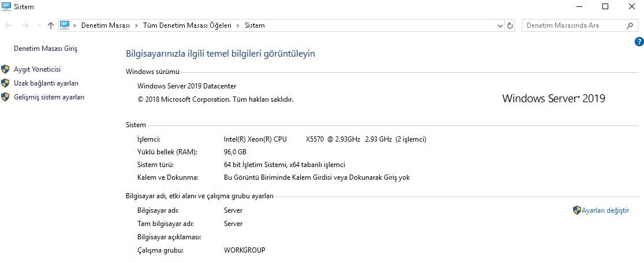Open the chevron menu before Denetim Masası
644x263 pixels.
(x=75, y=25)
